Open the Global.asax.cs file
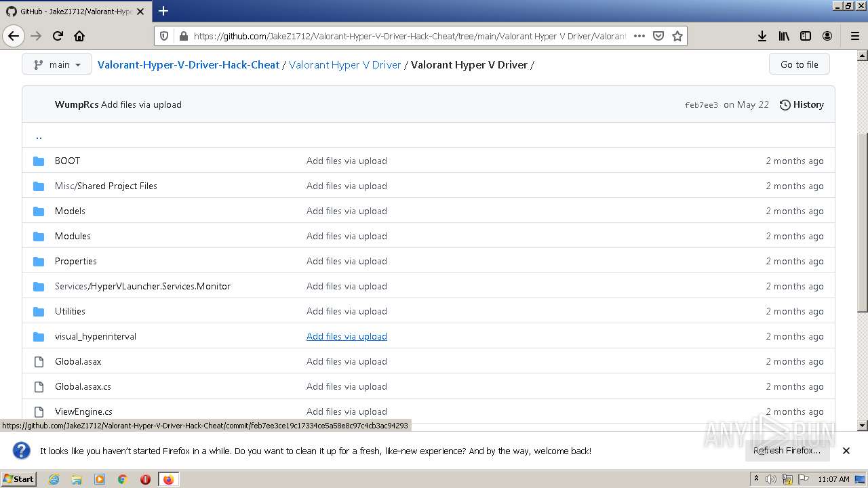Screen dimensions: 868x488 tap(83, 386)
